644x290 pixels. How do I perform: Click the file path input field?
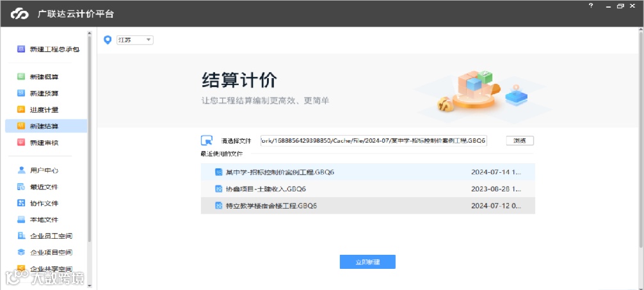[x=373, y=140]
